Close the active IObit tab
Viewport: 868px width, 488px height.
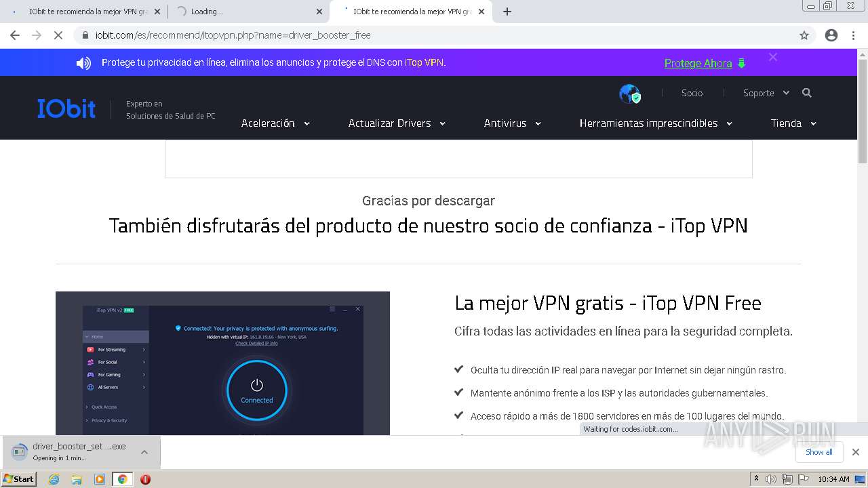tap(481, 12)
